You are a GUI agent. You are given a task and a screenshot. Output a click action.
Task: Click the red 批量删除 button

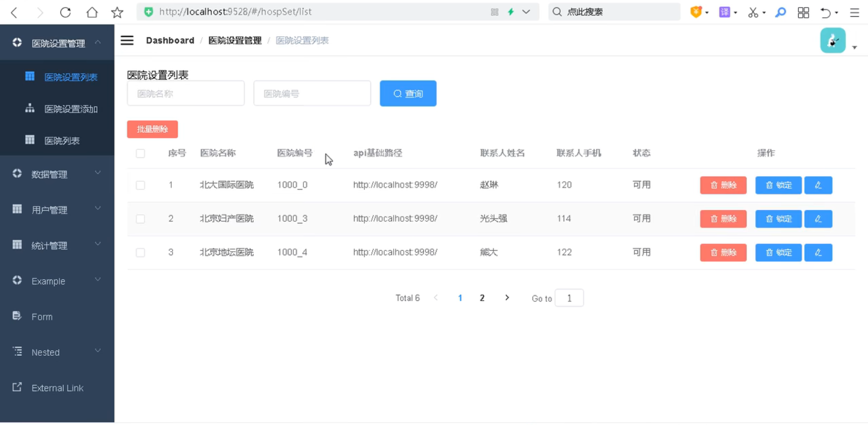coord(152,129)
